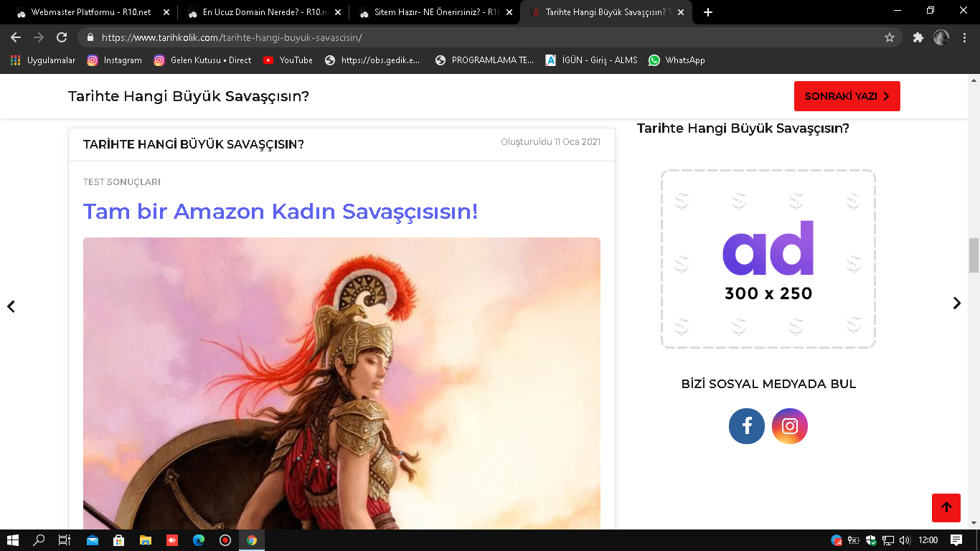Open the Instagram bookmark

point(115,60)
